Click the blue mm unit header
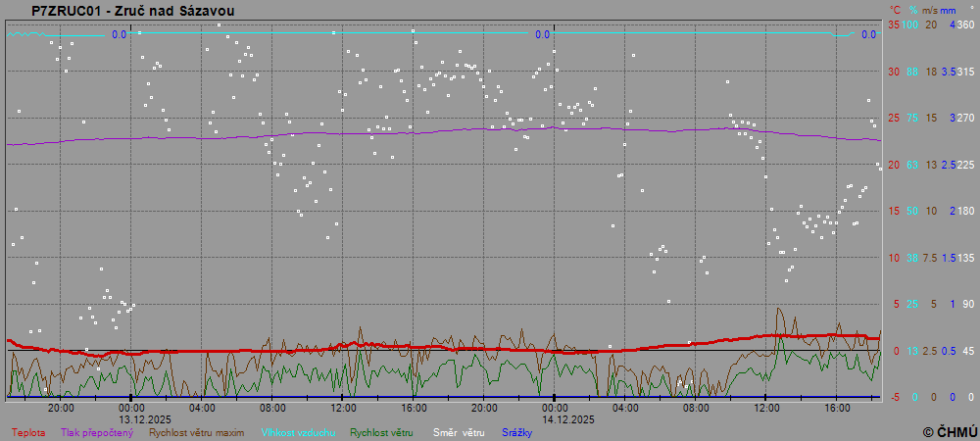Viewport: 980px width, 441px height. coord(948,10)
